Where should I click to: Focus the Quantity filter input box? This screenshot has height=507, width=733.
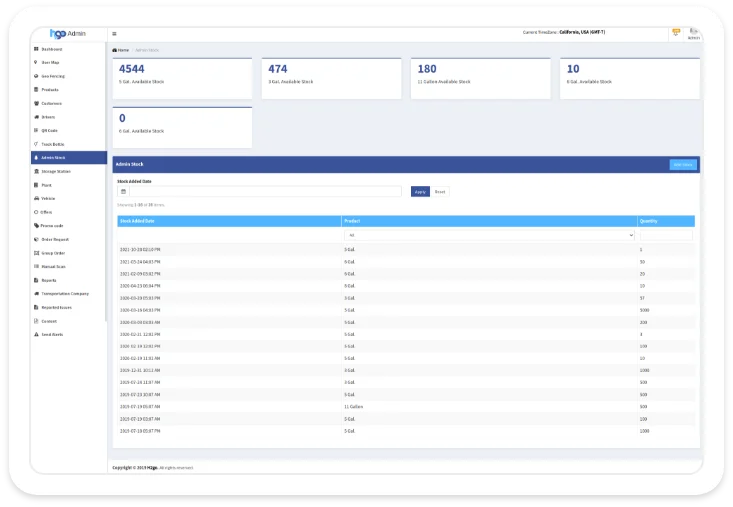click(666, 235)
